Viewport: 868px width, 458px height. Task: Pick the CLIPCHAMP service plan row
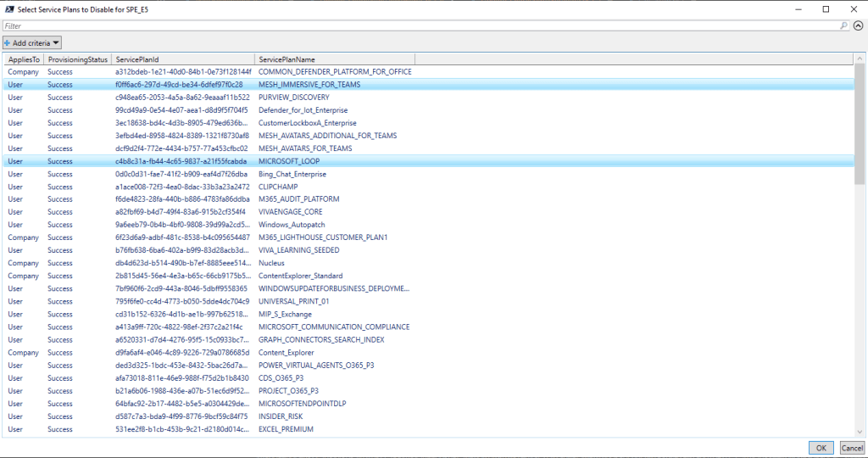279,187
